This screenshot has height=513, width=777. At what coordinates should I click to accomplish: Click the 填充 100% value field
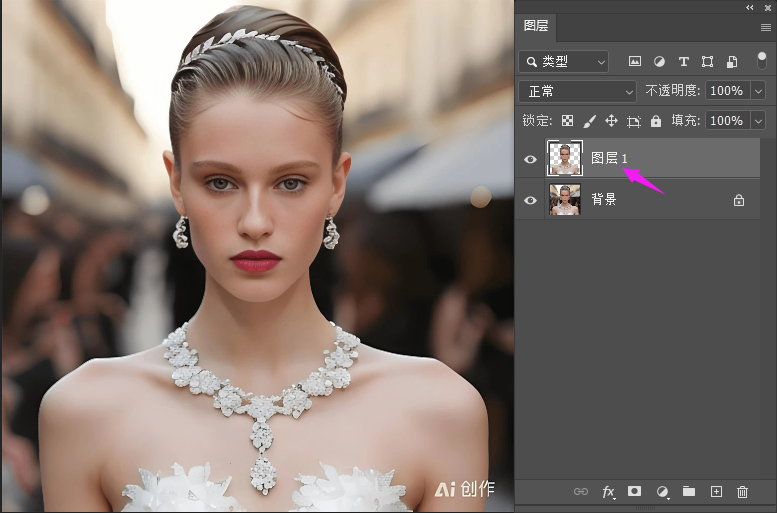point(727,120)
